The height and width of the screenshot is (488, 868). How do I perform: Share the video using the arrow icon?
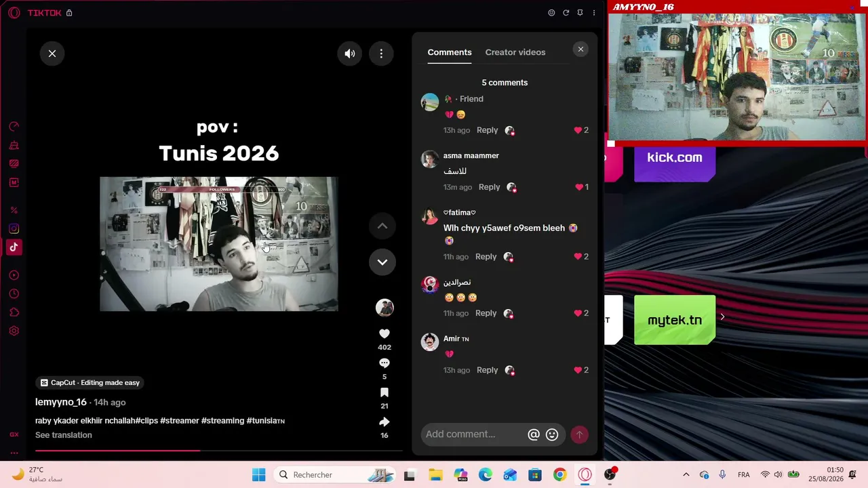[384, 422]
